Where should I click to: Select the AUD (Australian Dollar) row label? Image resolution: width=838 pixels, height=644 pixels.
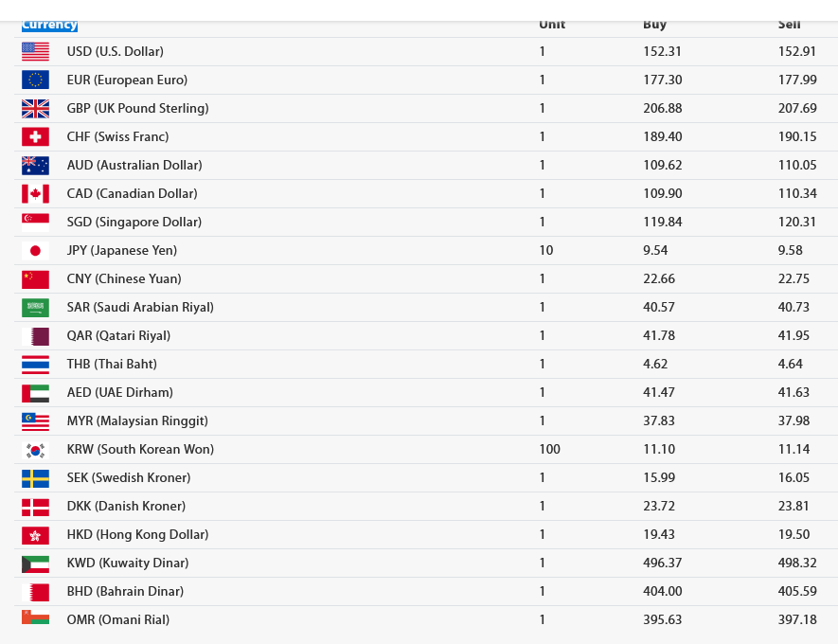[x=134, y=165]
